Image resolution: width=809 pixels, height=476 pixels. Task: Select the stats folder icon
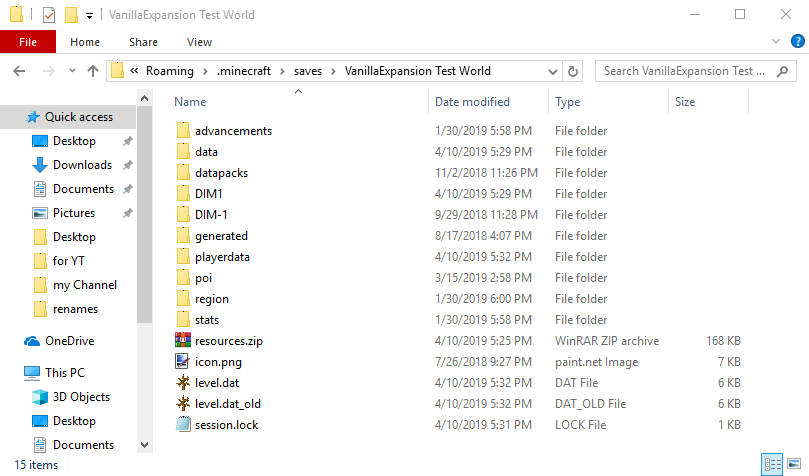coord(183,320)
